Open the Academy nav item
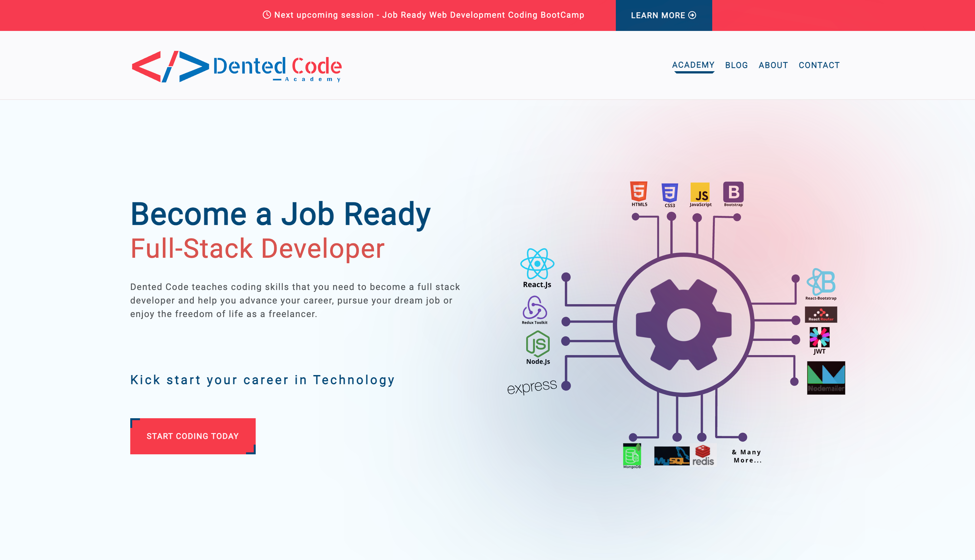 (693, 65)
